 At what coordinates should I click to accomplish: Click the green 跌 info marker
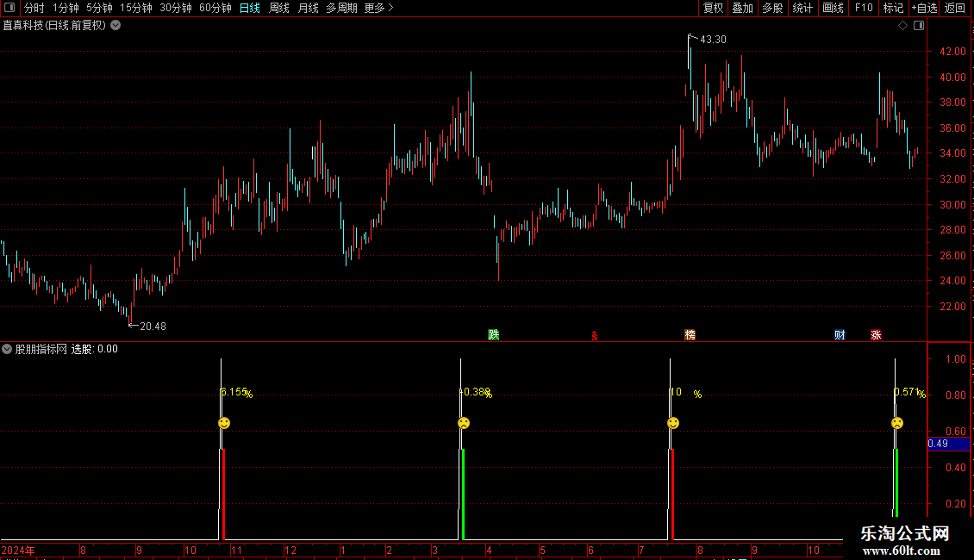tap(494, 334)
